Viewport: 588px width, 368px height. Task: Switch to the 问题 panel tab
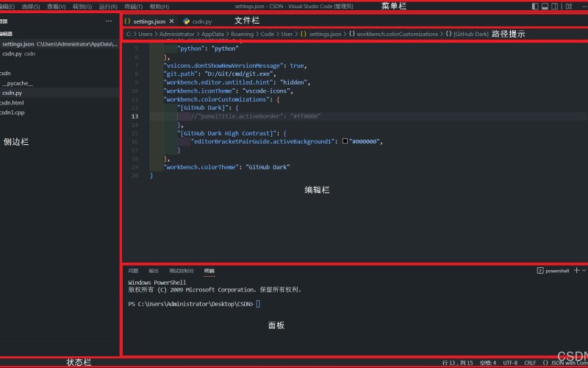[133, 271]
